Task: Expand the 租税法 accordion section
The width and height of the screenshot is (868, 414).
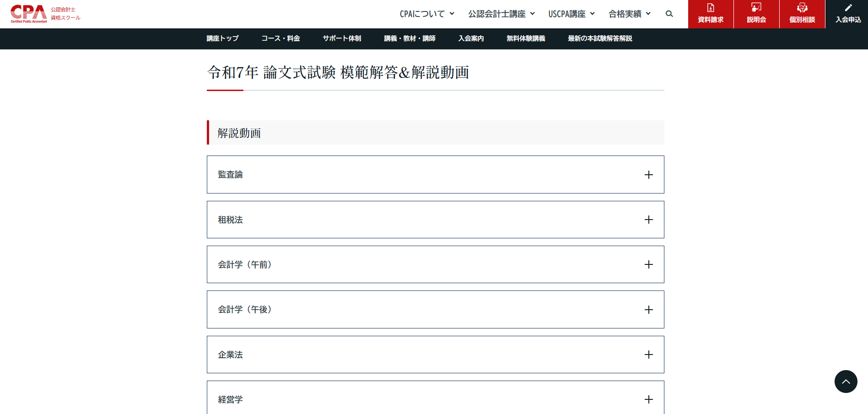Action: 435,220
